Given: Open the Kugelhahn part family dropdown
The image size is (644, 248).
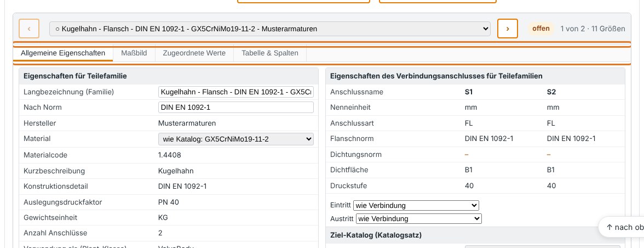Looking at the screenshot, I should coord(270,29).
